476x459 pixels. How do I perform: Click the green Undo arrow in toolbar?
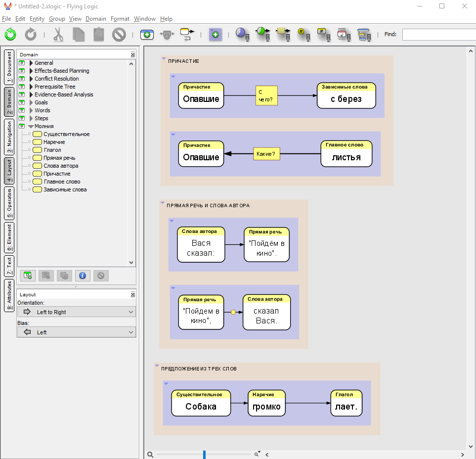pos(10,34)
